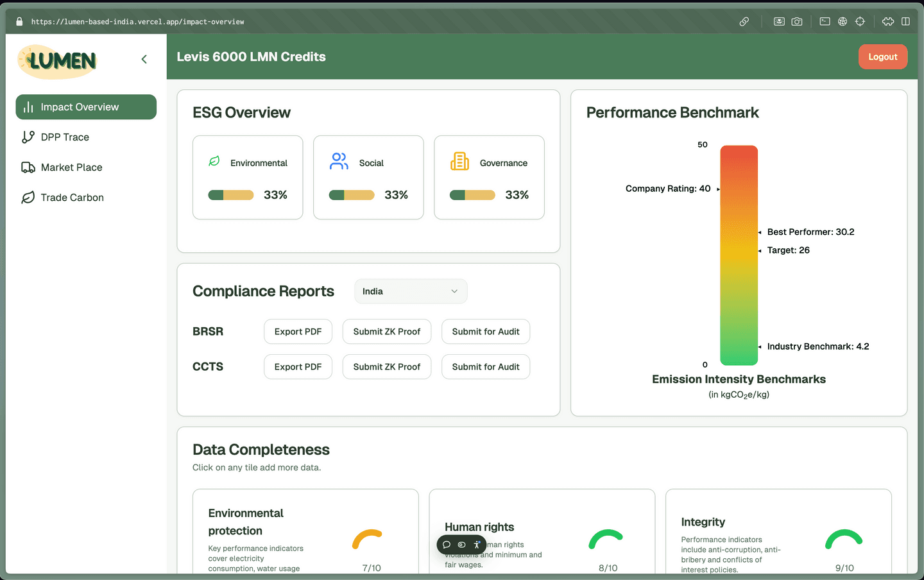The width and height of the screenshot is (924, 580).
Task: Export PDF for BRSR report
Action: click(x=298, y=332)
